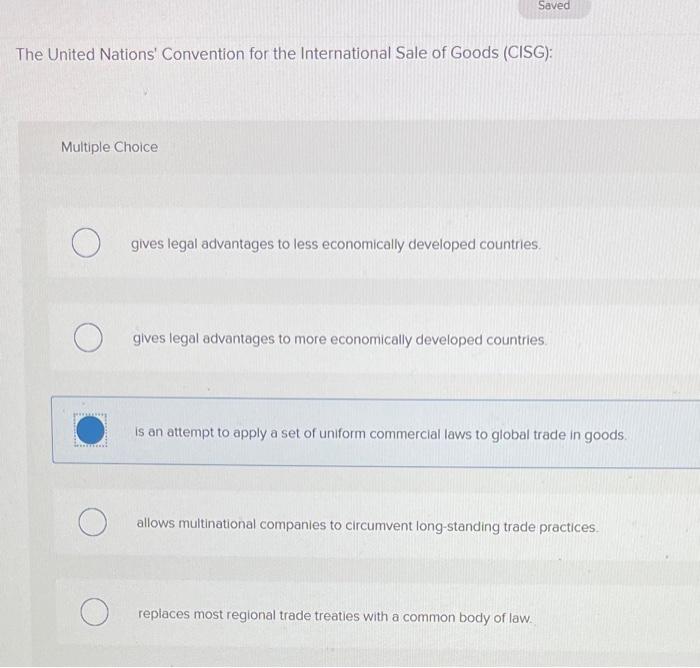Image resolution: width=700 pixels, height=668 pixels.
Task: Select the 'more economically developed countries' radio button
Action: (x=88, y=338)
